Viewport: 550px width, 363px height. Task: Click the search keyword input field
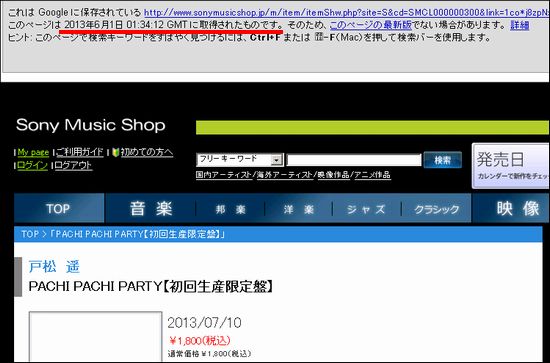point(354,160)
